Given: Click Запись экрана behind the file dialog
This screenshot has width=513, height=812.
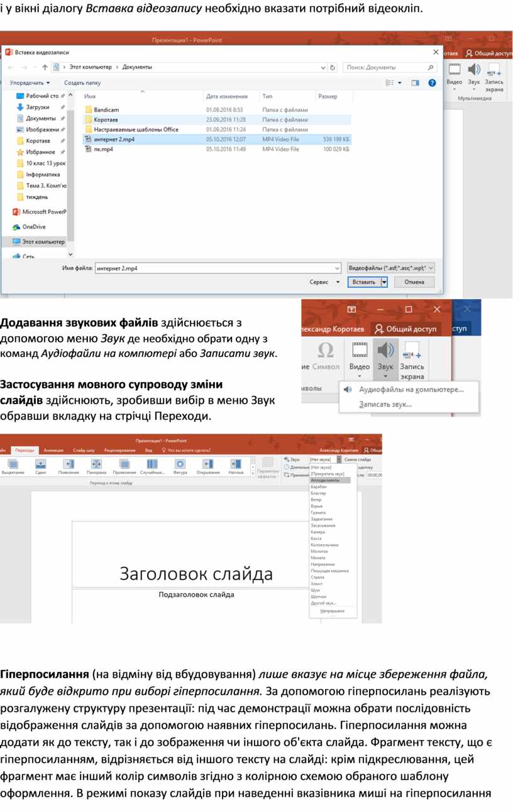Looking at the screenshot, I should (x=494, y=77).
